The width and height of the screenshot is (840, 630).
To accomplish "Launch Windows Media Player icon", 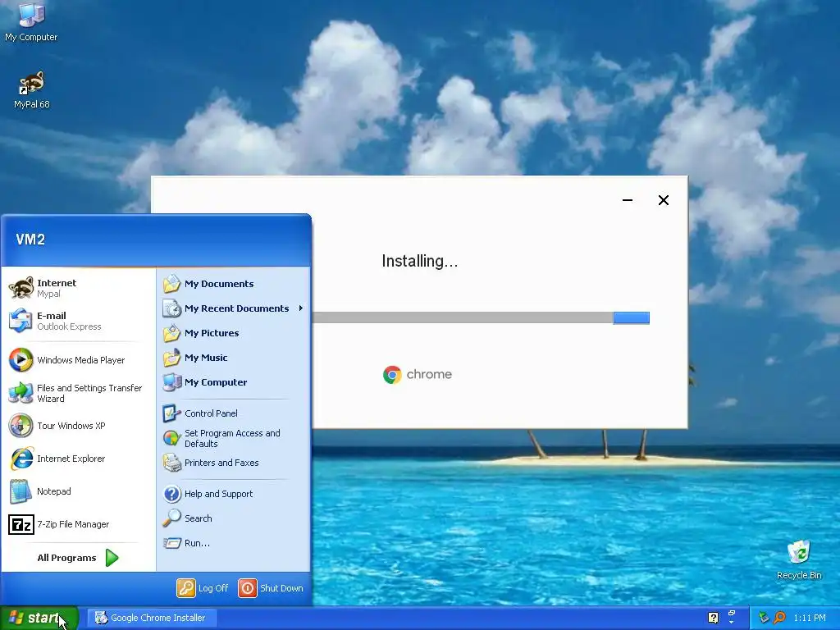I will (x=21, y=360).
